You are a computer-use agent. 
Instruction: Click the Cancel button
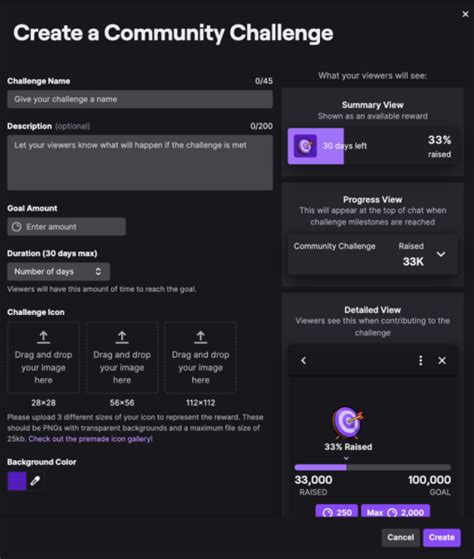(401, 537)
